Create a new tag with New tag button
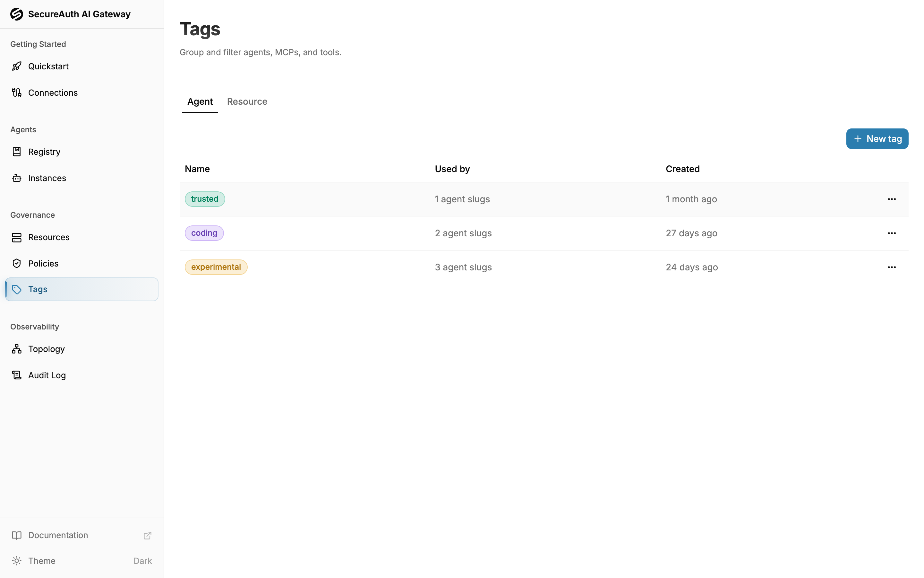The image size is (924, 578). coord(877,139)
